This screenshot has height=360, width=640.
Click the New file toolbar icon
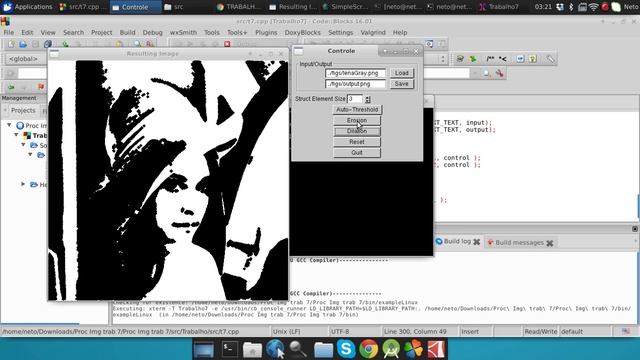(11, 44)
